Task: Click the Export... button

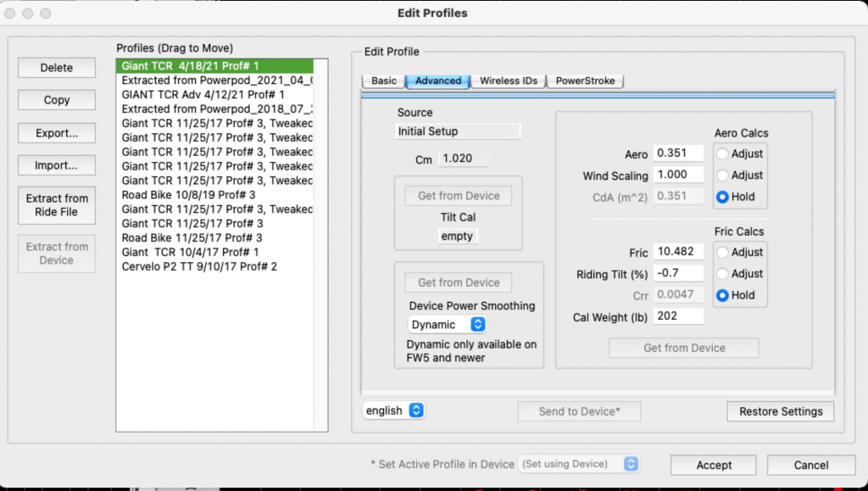Action: tap(57, 133)
